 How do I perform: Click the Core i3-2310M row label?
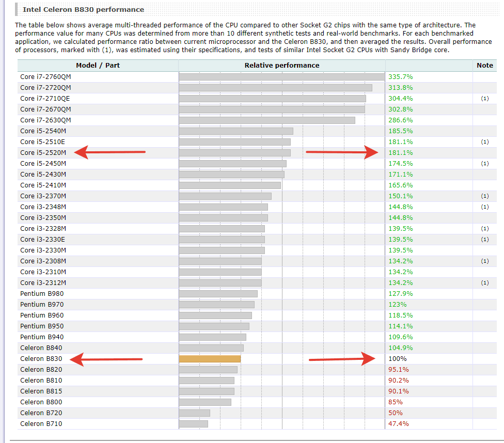click(43, 272)
